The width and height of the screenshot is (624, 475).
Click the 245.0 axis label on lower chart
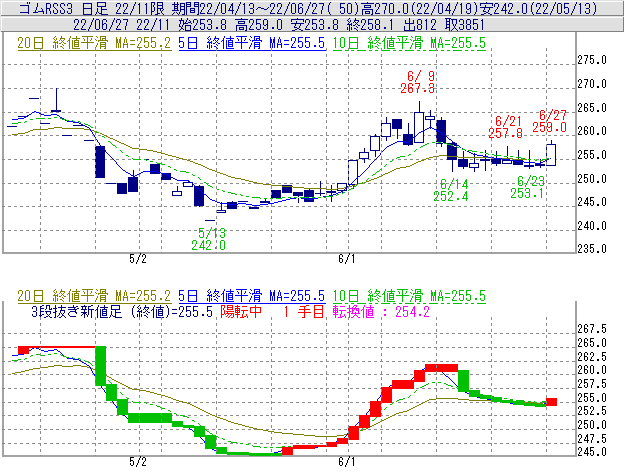(x=592, y=452)
